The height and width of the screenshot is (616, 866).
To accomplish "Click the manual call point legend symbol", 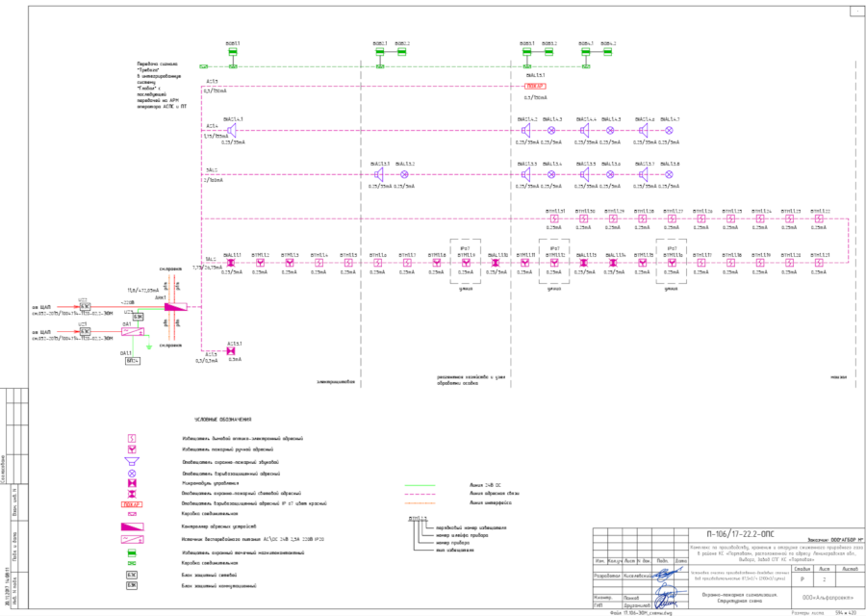I will (x=132, y=449).
